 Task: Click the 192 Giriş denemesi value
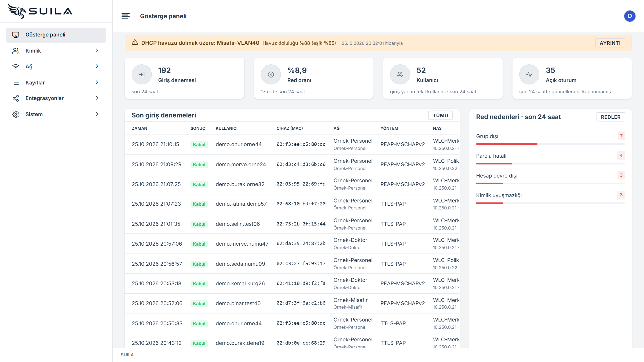point(164,70)
